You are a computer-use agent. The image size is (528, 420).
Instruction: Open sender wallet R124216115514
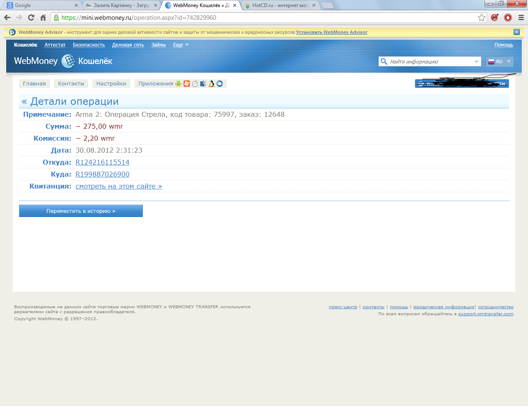pos(102,163)
